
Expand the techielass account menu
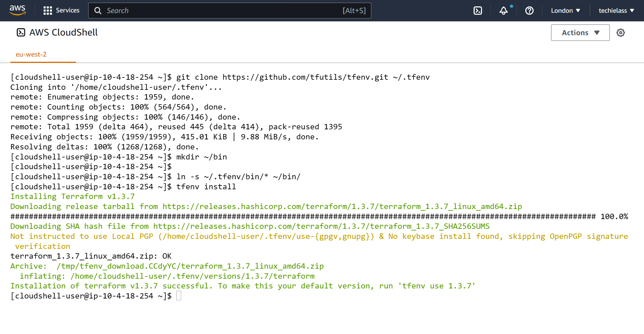pyautogui.click(x=616, y=10)
